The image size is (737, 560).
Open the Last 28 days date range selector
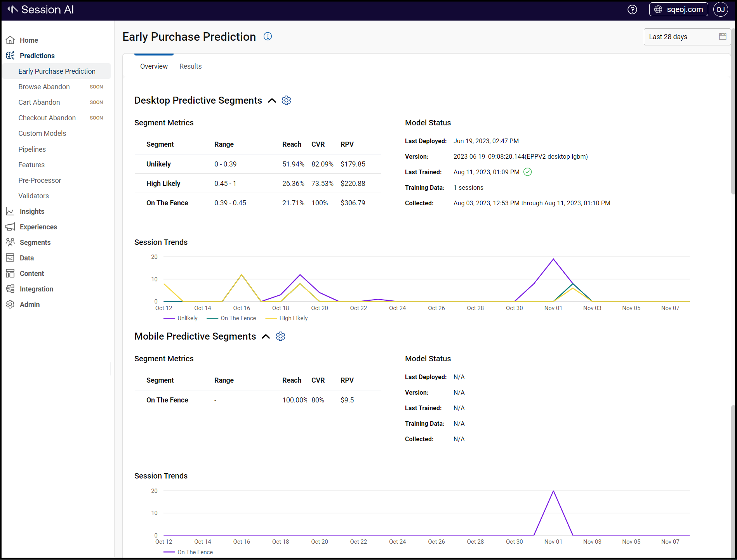click(x=687, y=36)
